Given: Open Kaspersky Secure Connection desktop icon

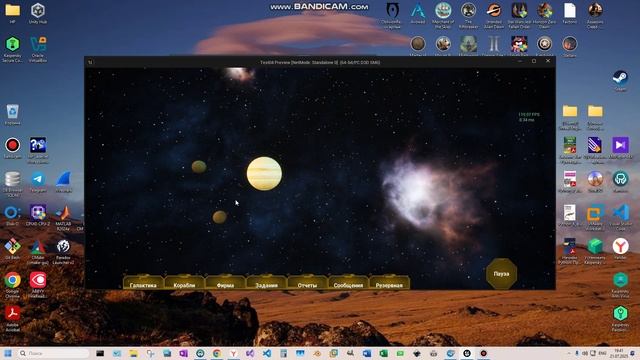Looking at the screenshot, I should coord(12,49).
